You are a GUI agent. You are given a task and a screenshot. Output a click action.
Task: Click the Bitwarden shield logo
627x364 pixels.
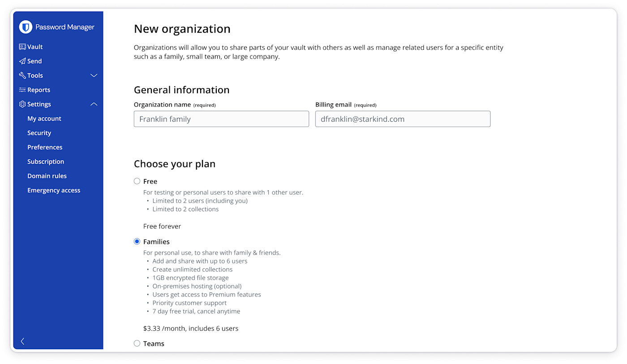26,27
